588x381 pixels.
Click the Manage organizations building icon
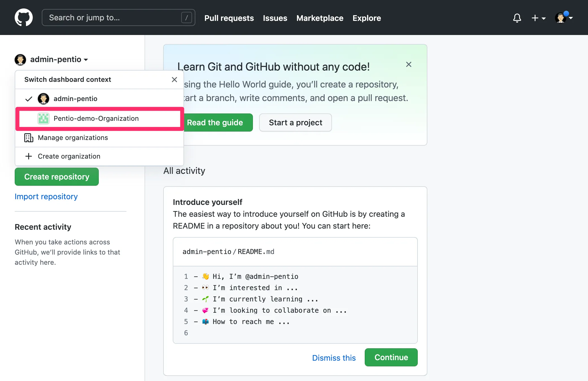(29, 138)
